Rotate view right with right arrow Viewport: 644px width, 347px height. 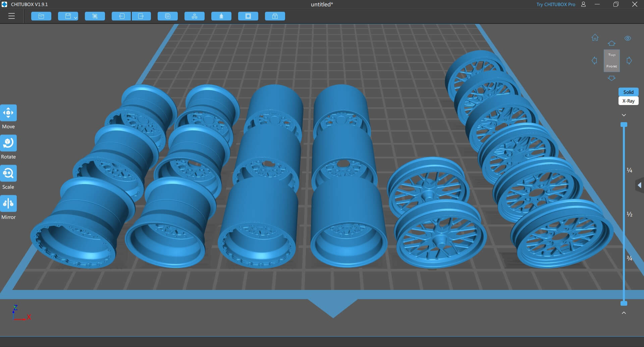[629, 61]
